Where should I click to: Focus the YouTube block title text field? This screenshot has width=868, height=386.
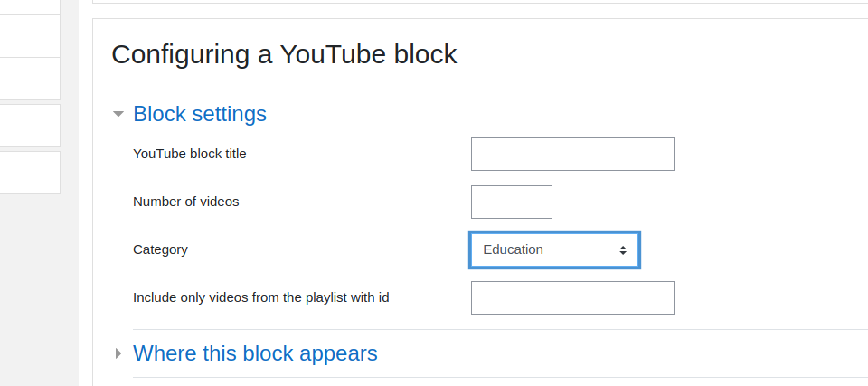pos(572,154)
